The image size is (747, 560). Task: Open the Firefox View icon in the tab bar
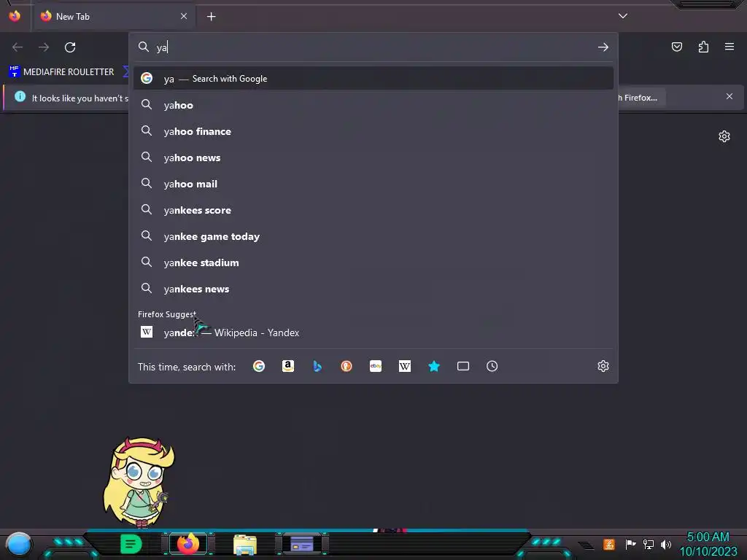[15, 16]
